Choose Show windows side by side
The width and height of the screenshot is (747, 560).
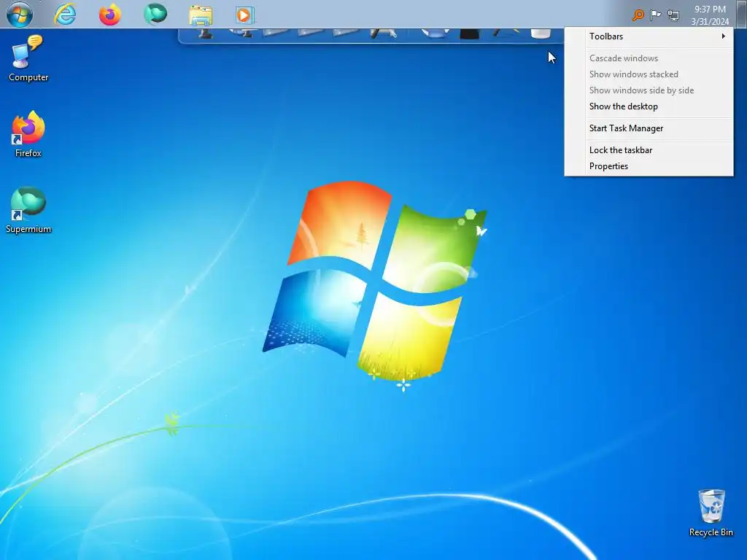649,90
